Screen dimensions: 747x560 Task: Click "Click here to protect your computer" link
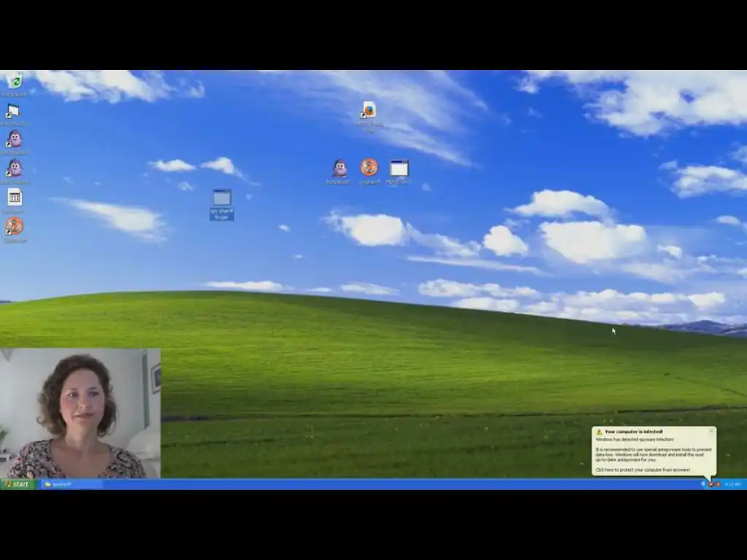(643, 470)
